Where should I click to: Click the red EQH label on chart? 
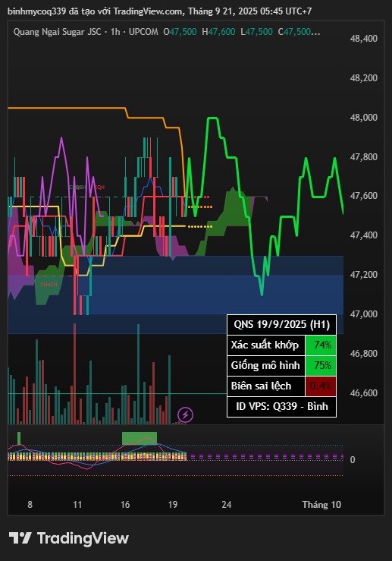[99, 187]
